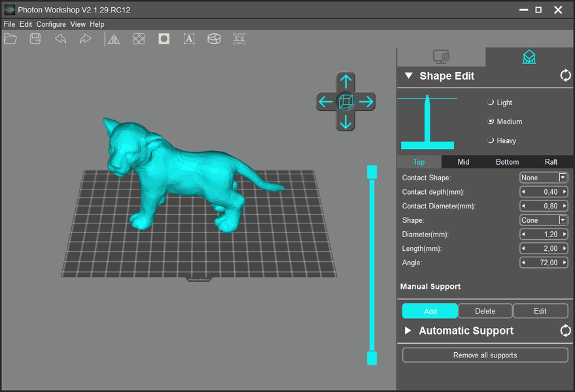This screenshot has width=575, height=392.
Task: Open the print settings panel tab icon
Action: point(442,57)
